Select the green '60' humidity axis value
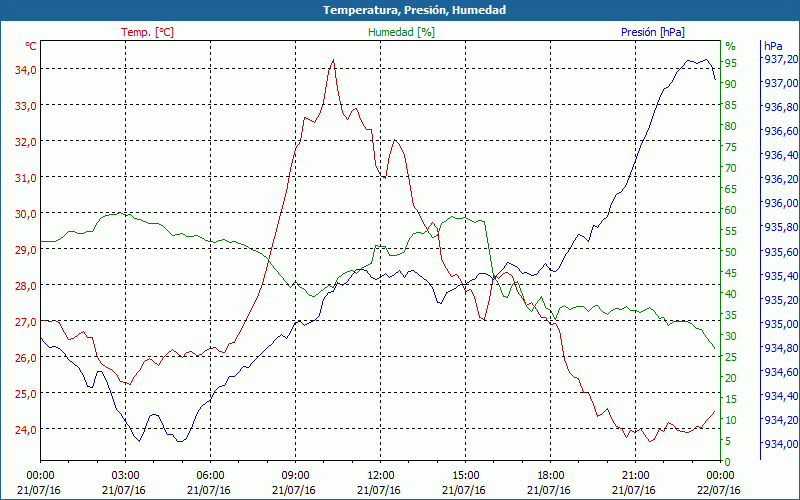800x500 pixels. [731, 211]
